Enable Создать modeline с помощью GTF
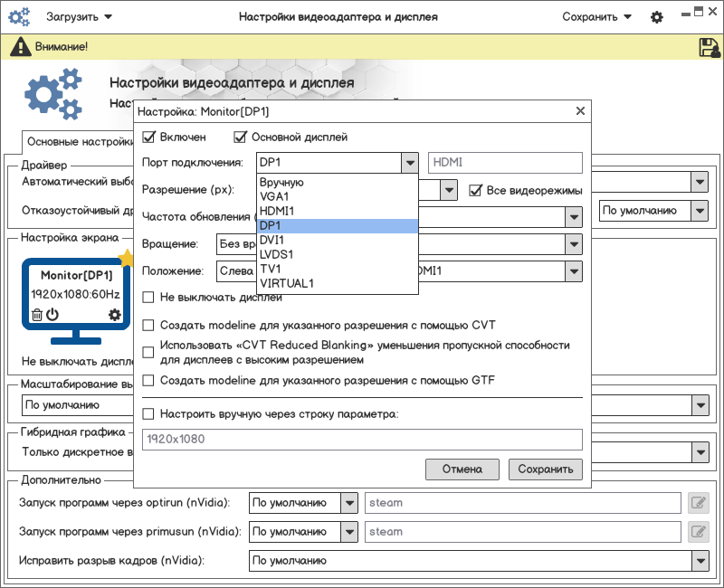 pos(149,381)
